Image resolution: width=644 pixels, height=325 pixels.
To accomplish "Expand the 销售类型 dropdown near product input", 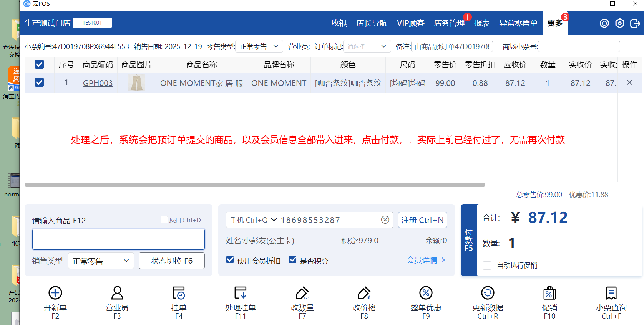I will (101, 261).
